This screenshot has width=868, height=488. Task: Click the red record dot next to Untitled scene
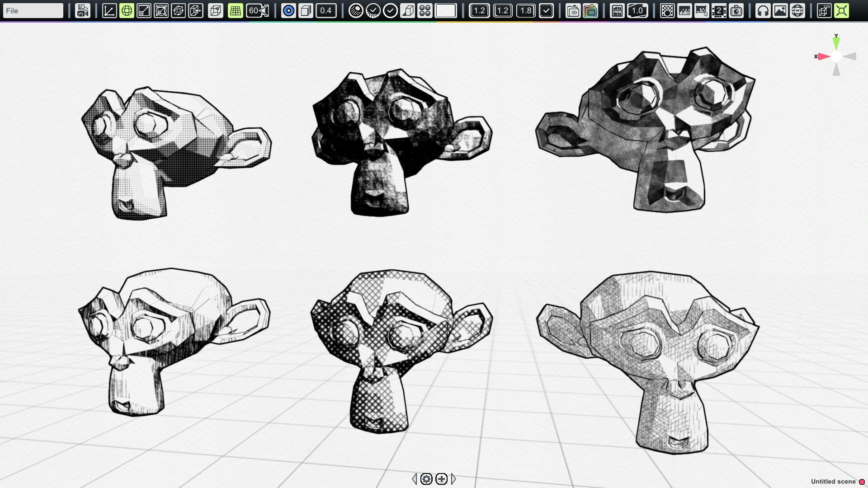[x=861, y=482]
